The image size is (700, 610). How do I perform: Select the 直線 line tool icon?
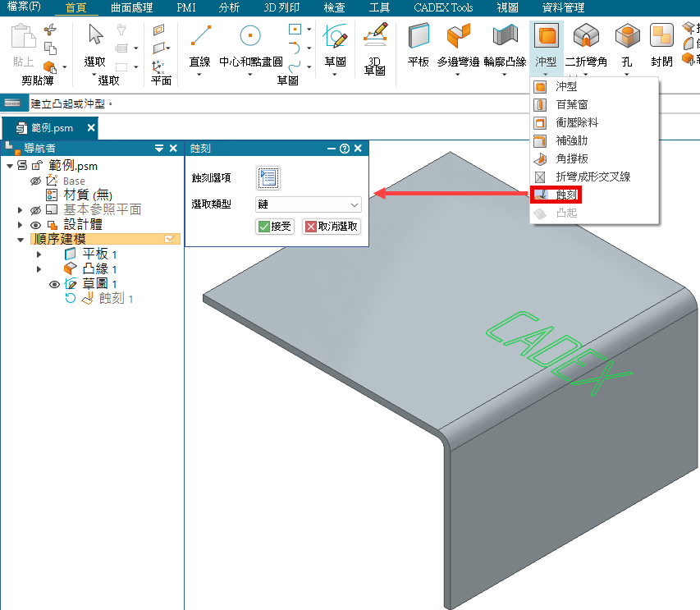tap(199, 38)
